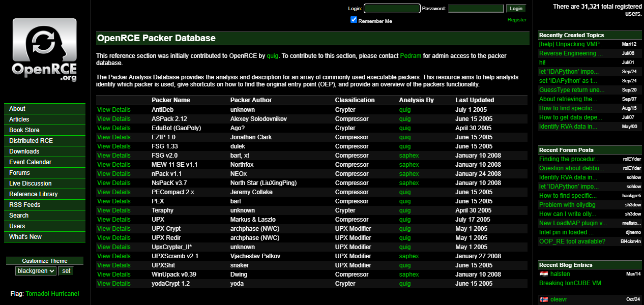Image resolution: width=644 pixels, height=305 pixels.
Task: View Details for Teraphy
Action: point(114,210)
